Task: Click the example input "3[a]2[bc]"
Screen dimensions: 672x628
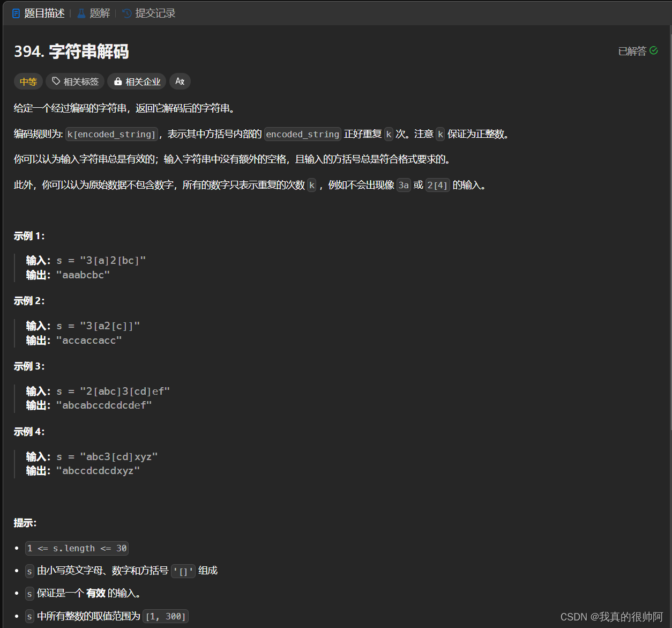Action: tap(113, 260)
